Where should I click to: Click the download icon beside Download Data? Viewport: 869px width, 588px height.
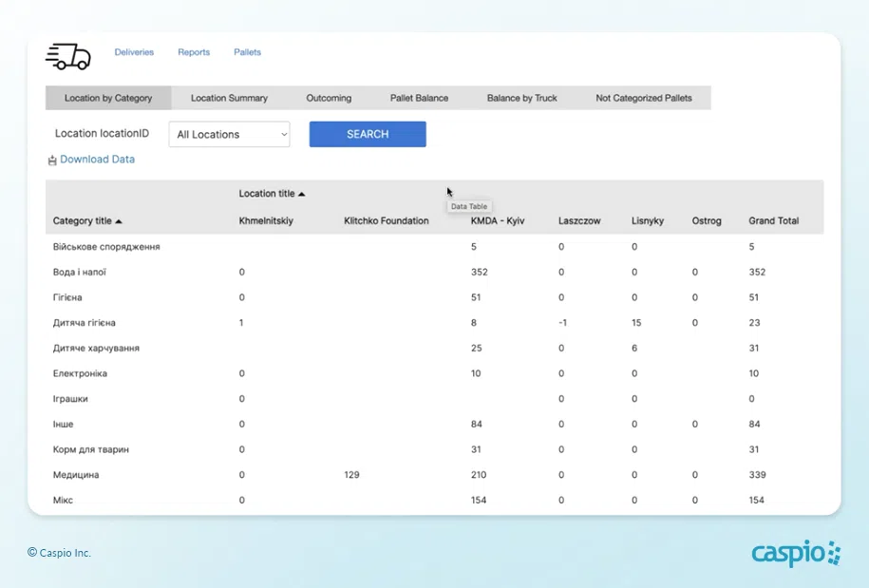tap(52, 161)
